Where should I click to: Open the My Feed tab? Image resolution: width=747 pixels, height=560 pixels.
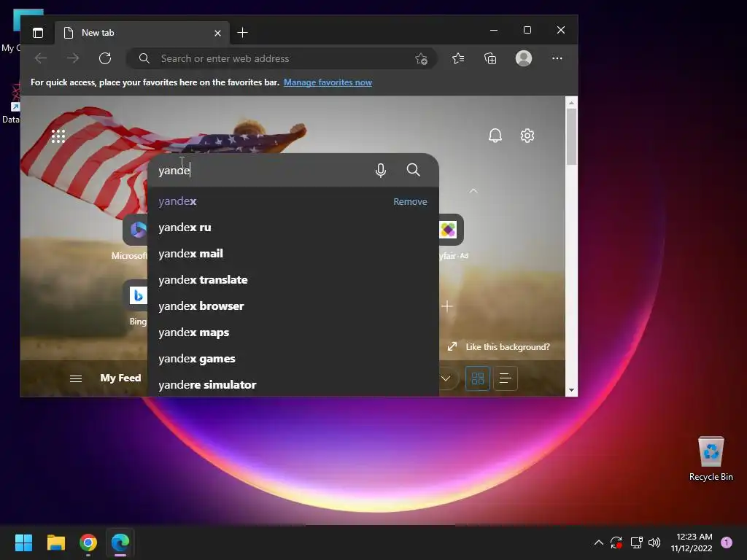click(120, 378)
